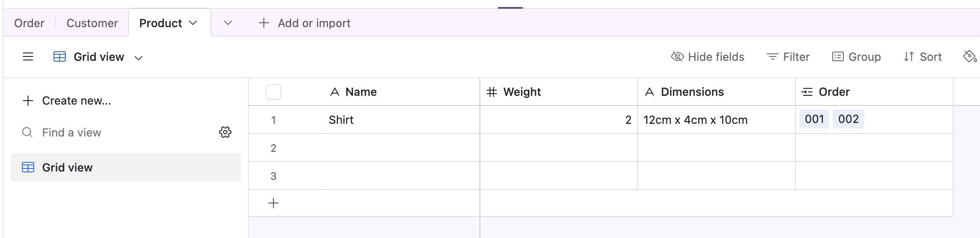
Task: Click the plus icon to add row
Action: click(273, 203)
